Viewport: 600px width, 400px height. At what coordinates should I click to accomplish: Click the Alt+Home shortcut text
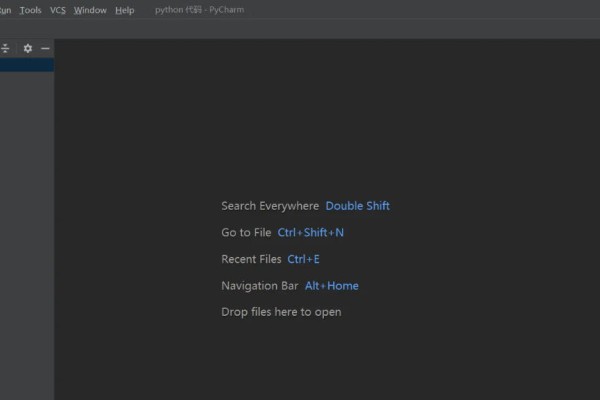332,286
